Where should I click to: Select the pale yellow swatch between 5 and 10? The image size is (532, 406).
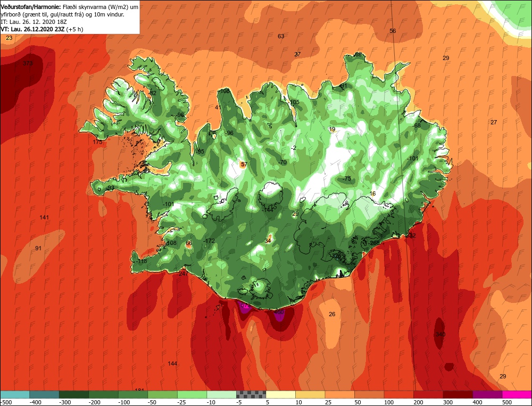[x=280, y=394]
